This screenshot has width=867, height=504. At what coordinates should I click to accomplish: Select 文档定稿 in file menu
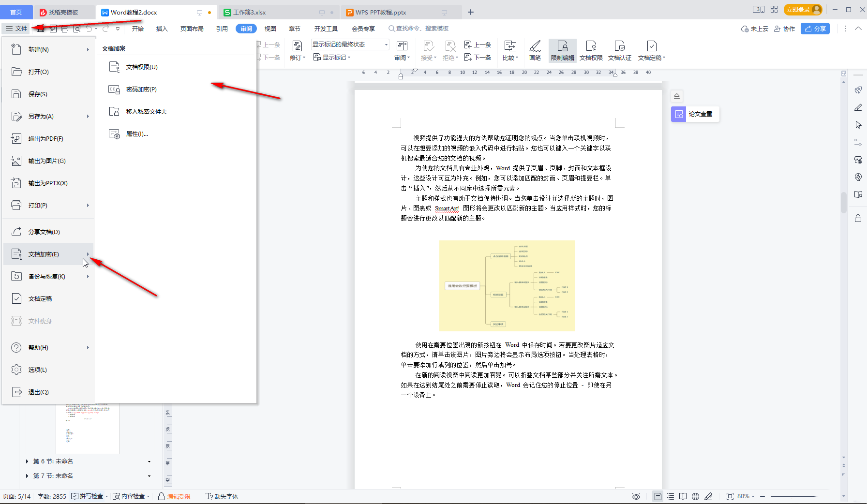coord(48,298)
